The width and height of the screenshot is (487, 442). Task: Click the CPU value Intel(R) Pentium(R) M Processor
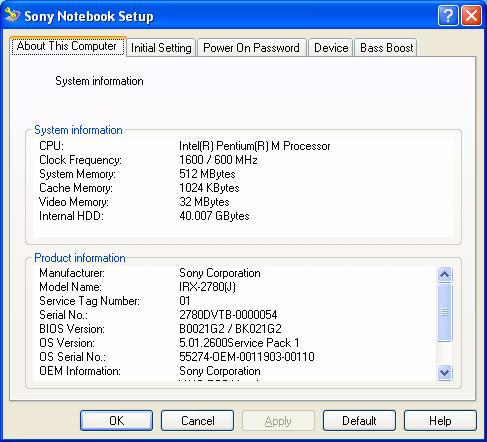point(255,146)
